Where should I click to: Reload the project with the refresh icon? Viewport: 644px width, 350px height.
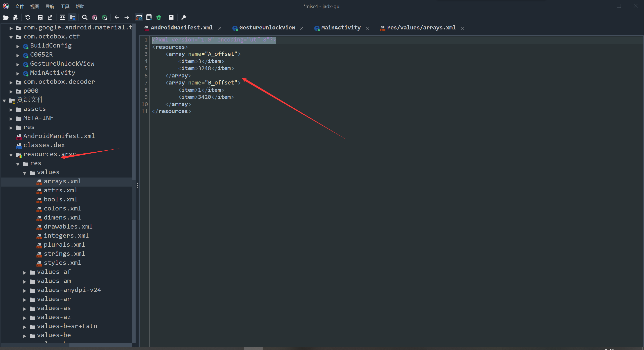point(28,17)
